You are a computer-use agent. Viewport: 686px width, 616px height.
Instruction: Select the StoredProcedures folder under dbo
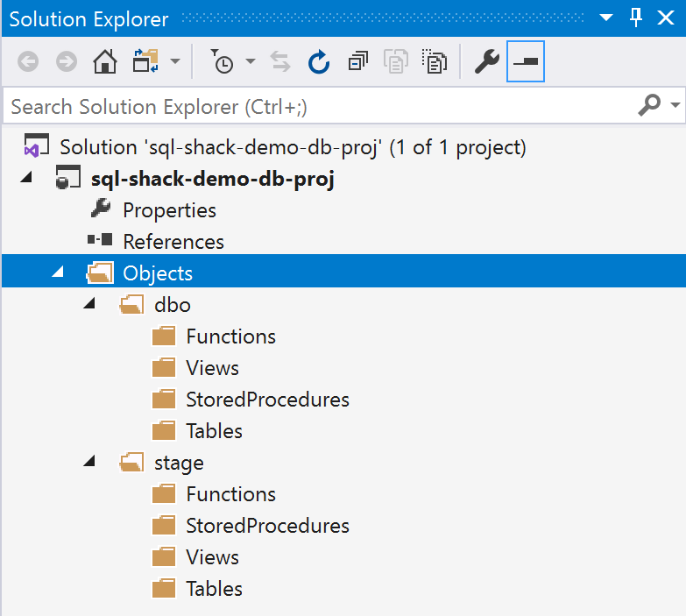[x=267, y=400]
